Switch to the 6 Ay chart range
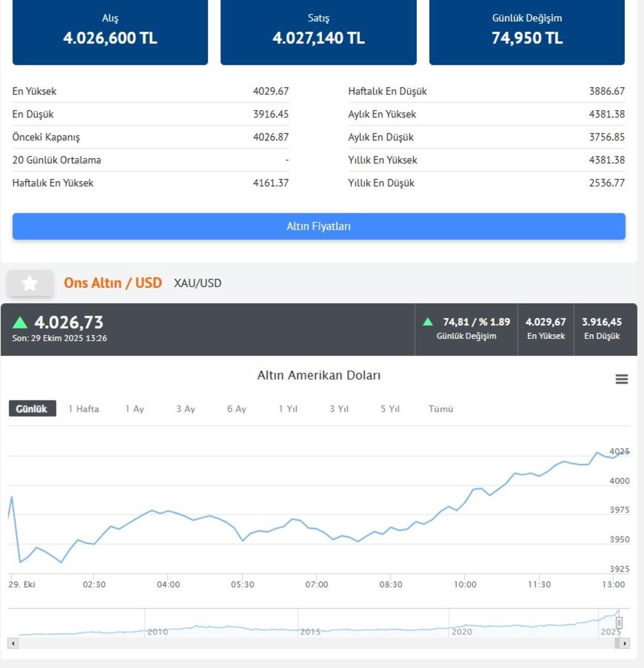This screenshot has height=668, width=644. [236, 409]
